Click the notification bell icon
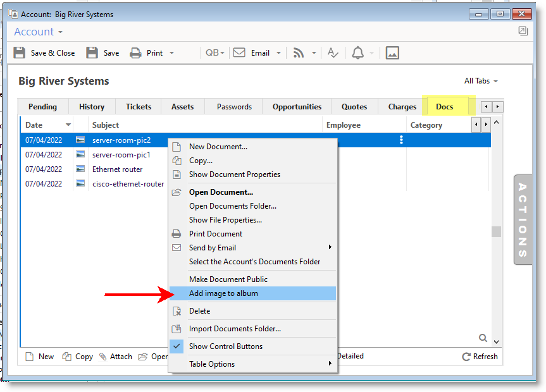The width and height of the screenshot is (546, 392). coord(358,53)
